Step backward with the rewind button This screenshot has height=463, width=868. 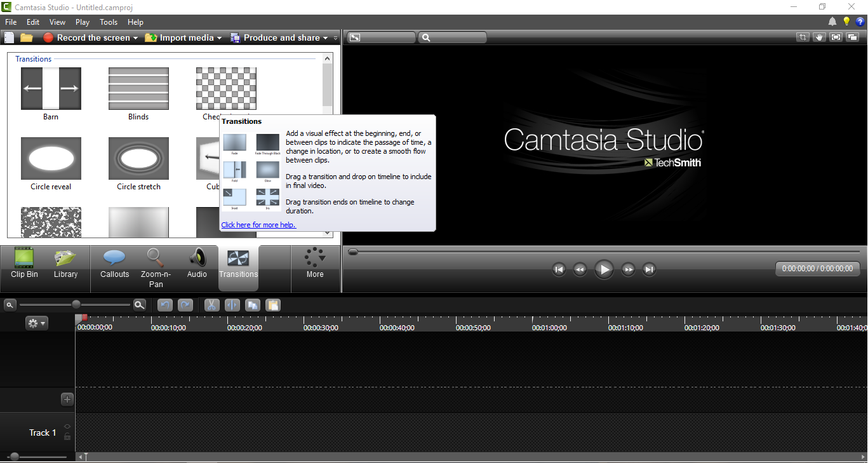click(580, 269)
